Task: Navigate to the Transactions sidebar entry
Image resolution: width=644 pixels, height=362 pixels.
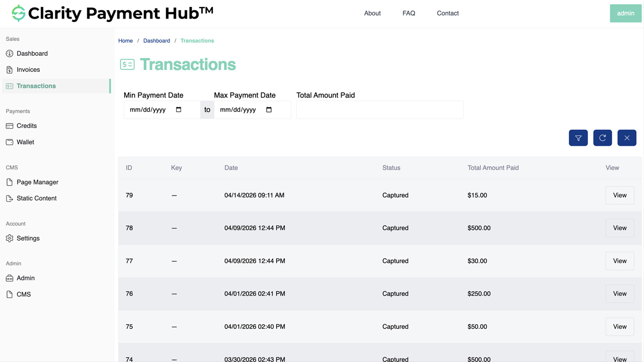Action: [x=36, y=85]
